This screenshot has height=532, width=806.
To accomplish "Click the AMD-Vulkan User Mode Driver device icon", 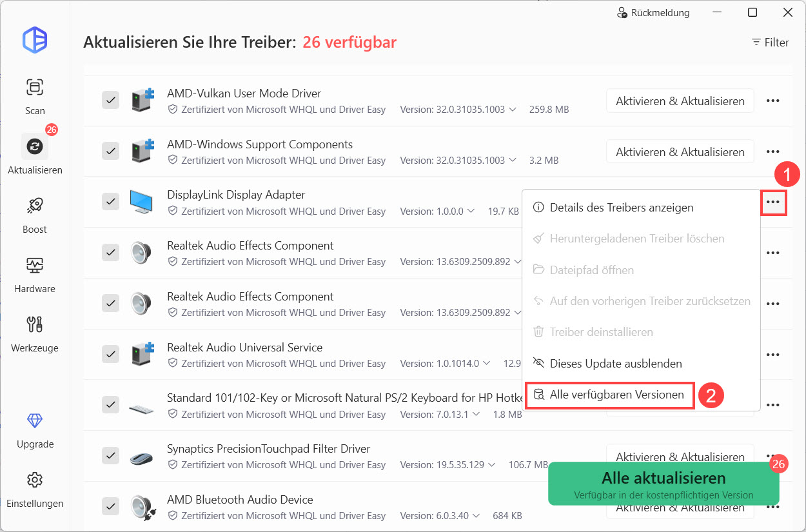I will [x=142, y=101].
